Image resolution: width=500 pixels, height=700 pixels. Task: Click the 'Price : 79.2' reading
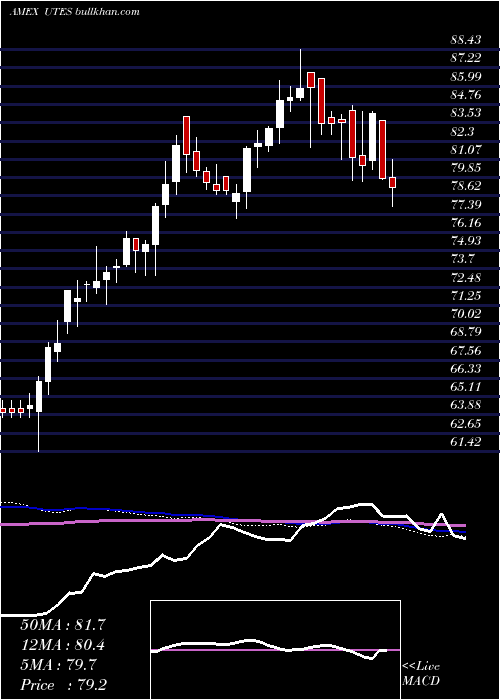click(x=62, y=685)
